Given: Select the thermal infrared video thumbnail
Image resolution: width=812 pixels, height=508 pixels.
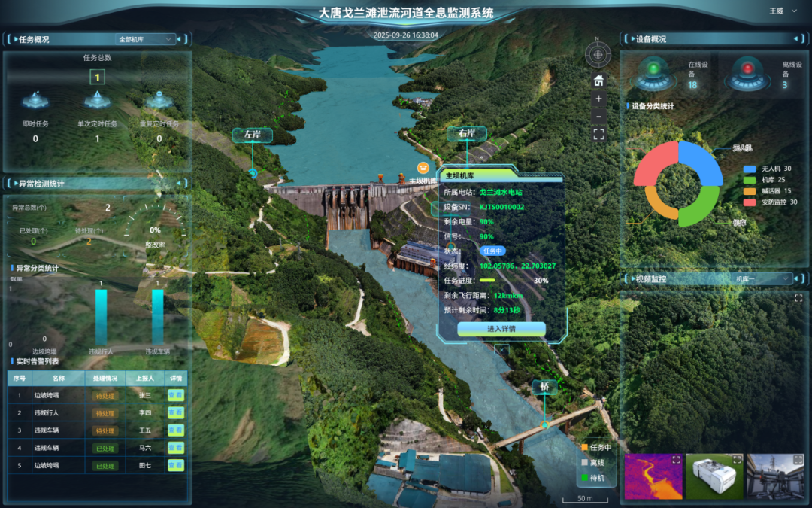Looking at the screenshot, I should (x=653, y=476).
